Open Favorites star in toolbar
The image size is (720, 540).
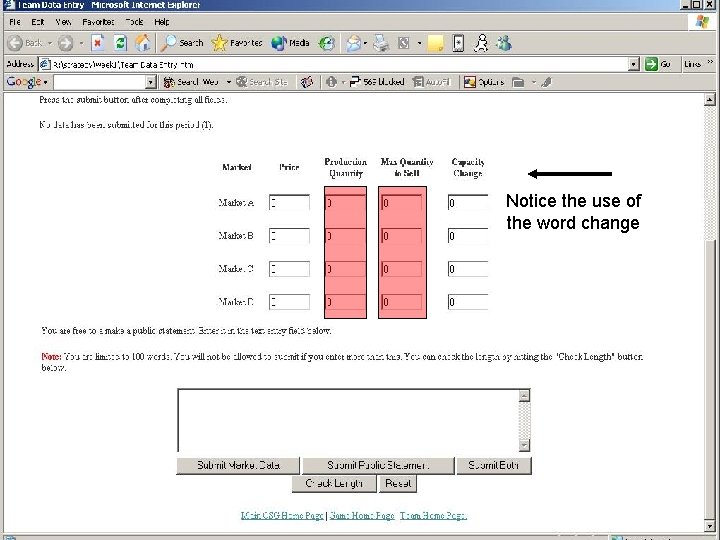pos(237,43)
